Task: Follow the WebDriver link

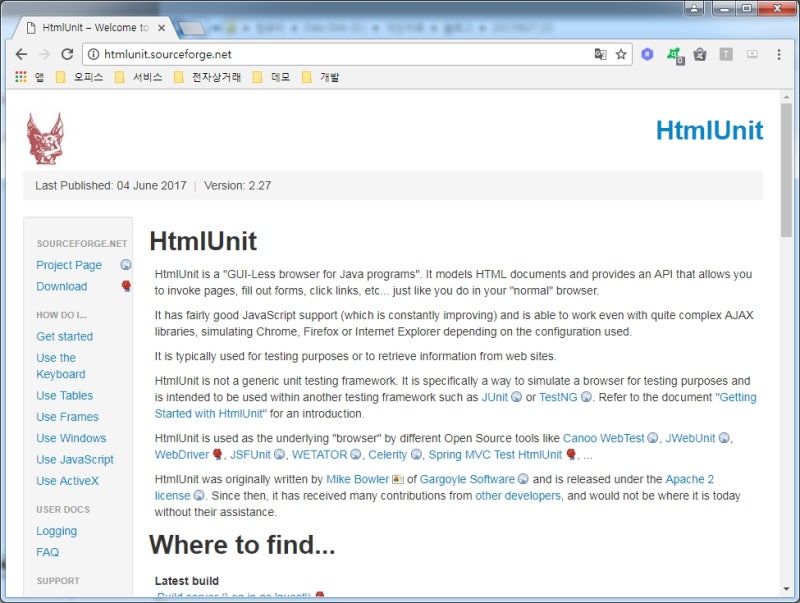Action: pyautogui.click(x=182, y=455)
